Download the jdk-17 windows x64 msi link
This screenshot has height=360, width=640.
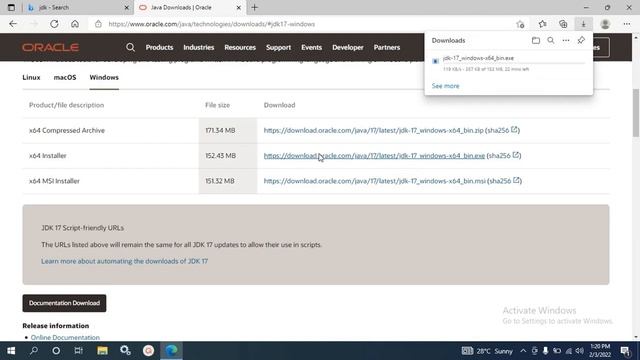coord(375,181)
